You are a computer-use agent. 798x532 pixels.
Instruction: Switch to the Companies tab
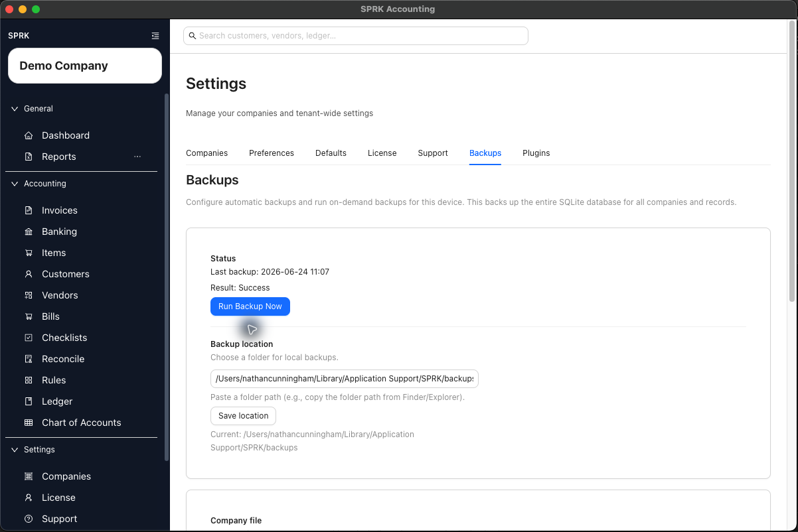206,153
